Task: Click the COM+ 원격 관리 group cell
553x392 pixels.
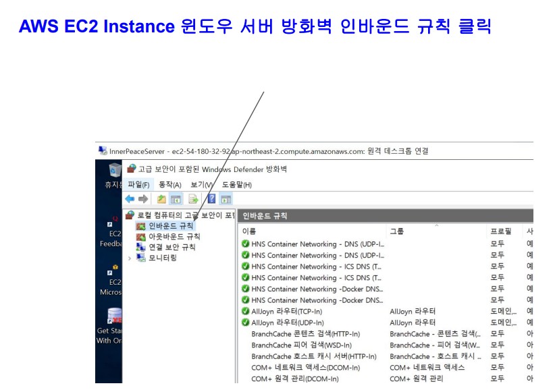Action: click(x=416, y=379)
